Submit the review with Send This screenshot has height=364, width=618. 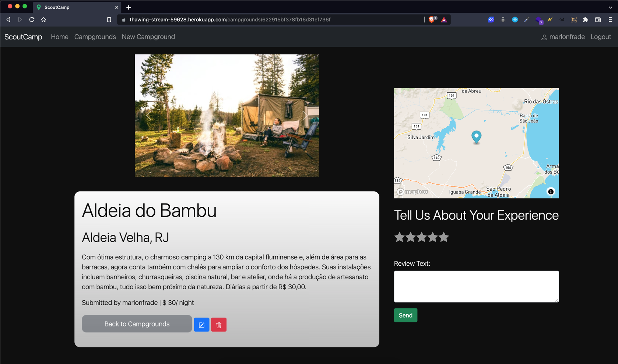click(x=405, y=315)
